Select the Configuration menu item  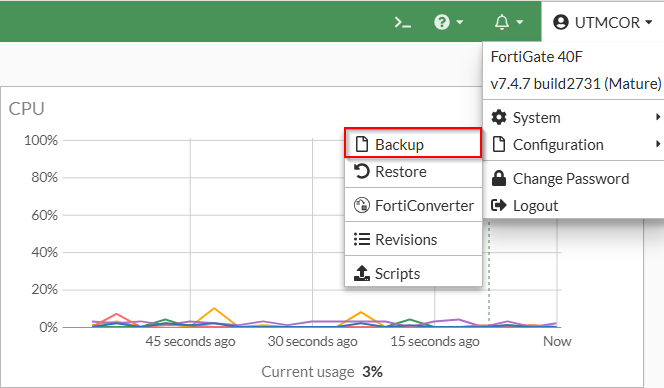(573, 145)
